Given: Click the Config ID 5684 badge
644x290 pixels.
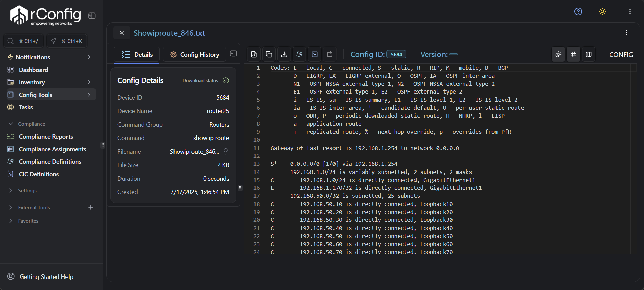Looking at the screenshot, I should pos(396,54).
